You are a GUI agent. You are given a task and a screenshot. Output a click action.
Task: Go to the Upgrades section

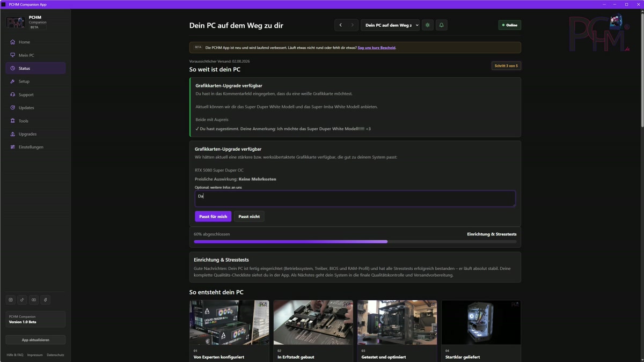pyautogui.click(x=35, y=134)
